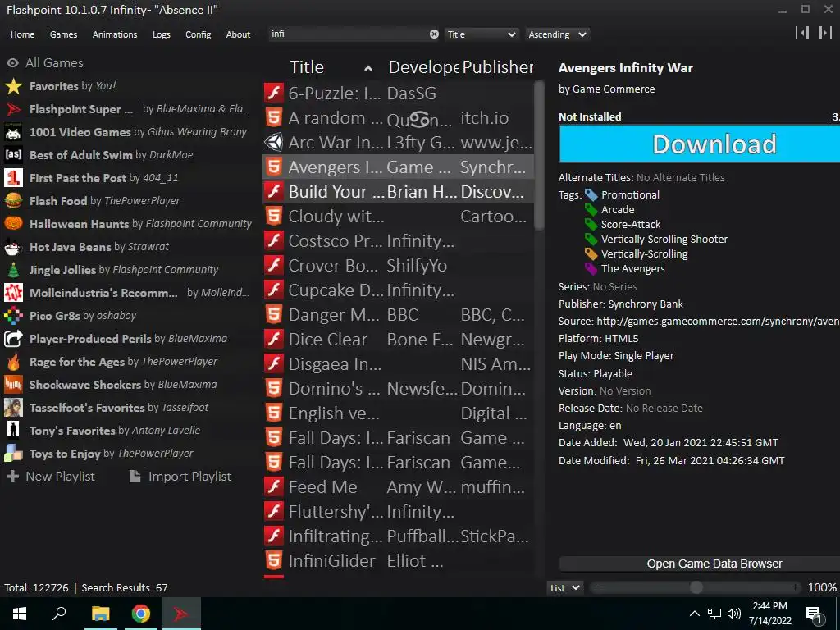
Task: Open the Animations menu
Action: tap(115, 34)
